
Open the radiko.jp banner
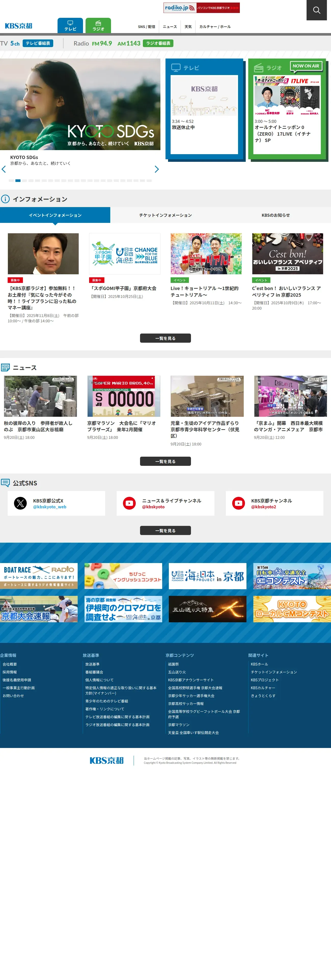coord(201,8)
